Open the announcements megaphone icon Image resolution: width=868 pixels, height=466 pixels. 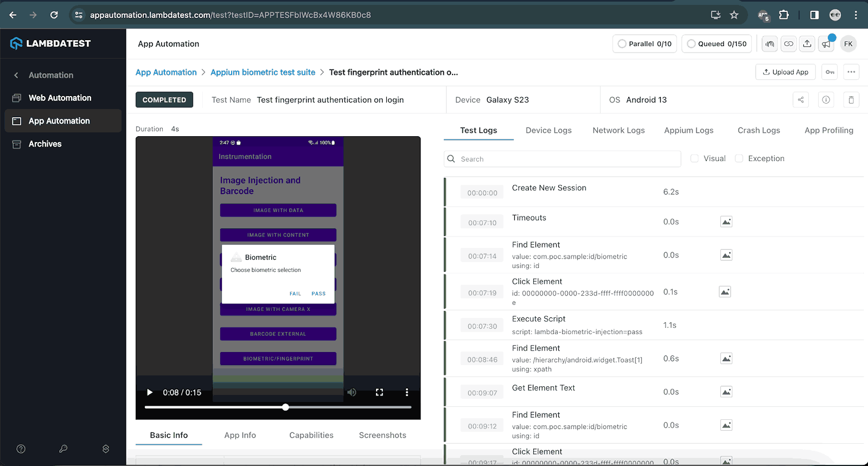[826, 44]
